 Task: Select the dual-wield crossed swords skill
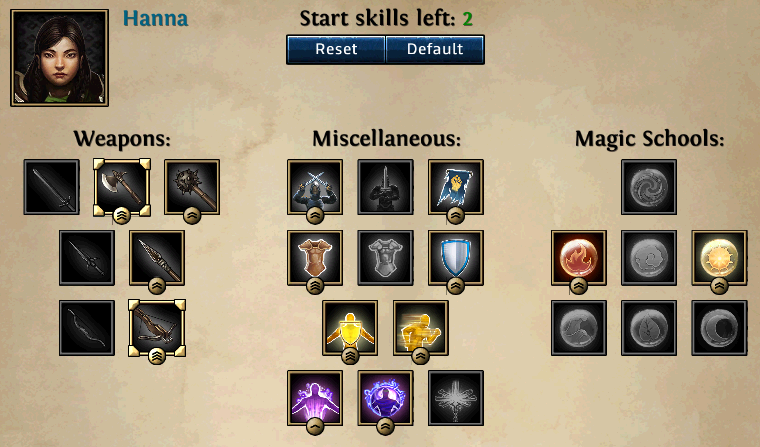point(315,187)
